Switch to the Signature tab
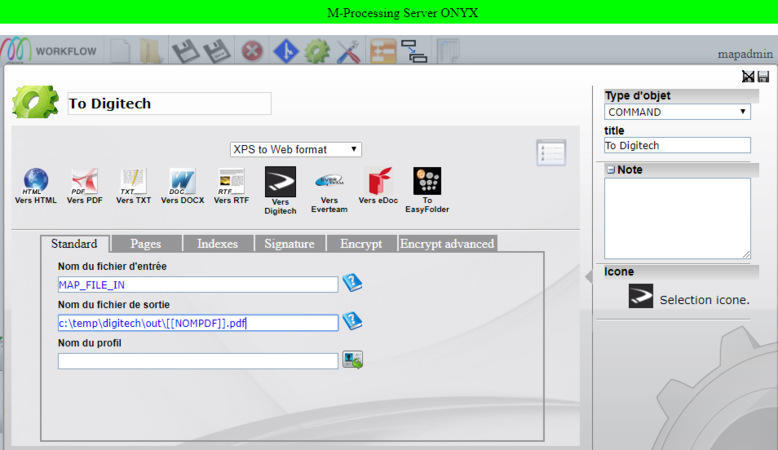This screenshot has width=778, height=450. (289, 244)
